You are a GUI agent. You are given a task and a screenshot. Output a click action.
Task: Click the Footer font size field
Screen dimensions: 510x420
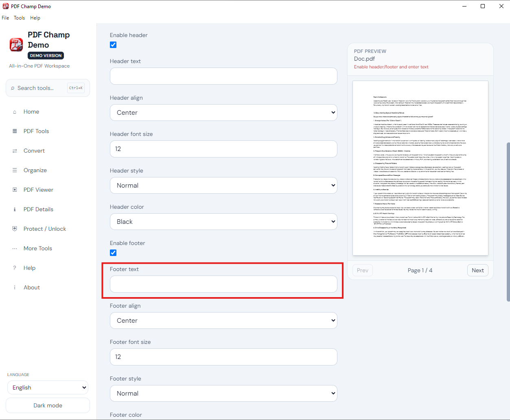[x=223, y=357]
